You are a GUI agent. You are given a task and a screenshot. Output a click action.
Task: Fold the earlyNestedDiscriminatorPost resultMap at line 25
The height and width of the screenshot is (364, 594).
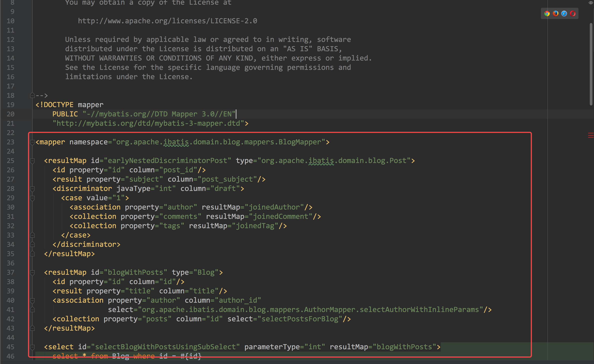click(32, 161)
